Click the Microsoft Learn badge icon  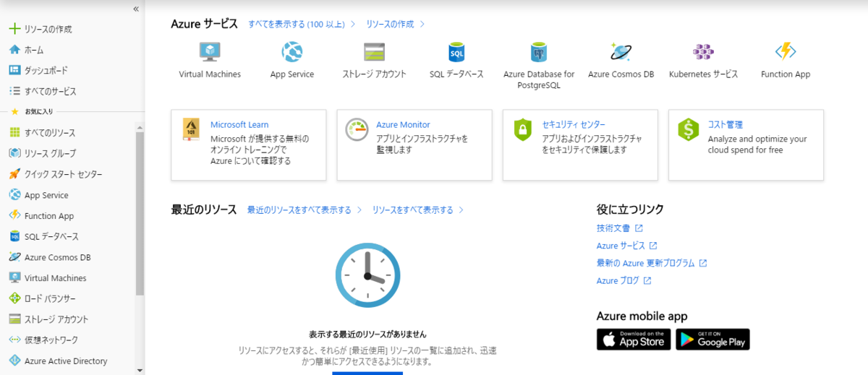coord(192,129)
